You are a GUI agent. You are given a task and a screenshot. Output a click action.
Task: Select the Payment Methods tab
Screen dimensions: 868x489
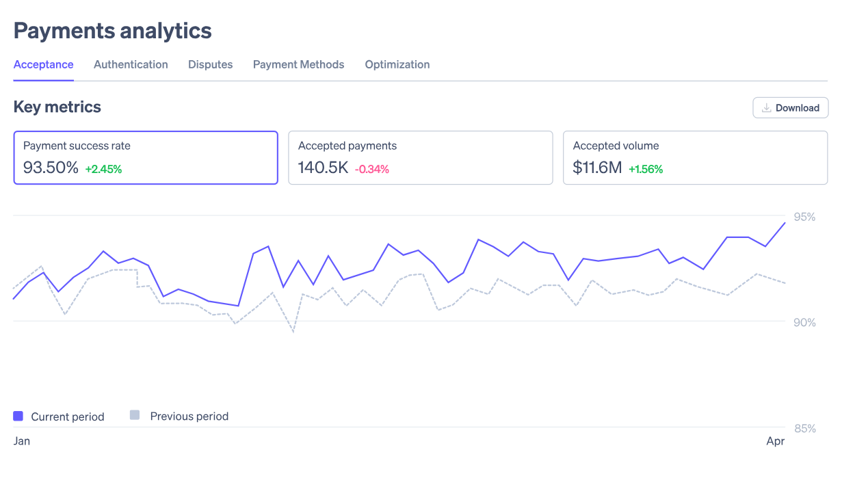[x=299, y=64]
